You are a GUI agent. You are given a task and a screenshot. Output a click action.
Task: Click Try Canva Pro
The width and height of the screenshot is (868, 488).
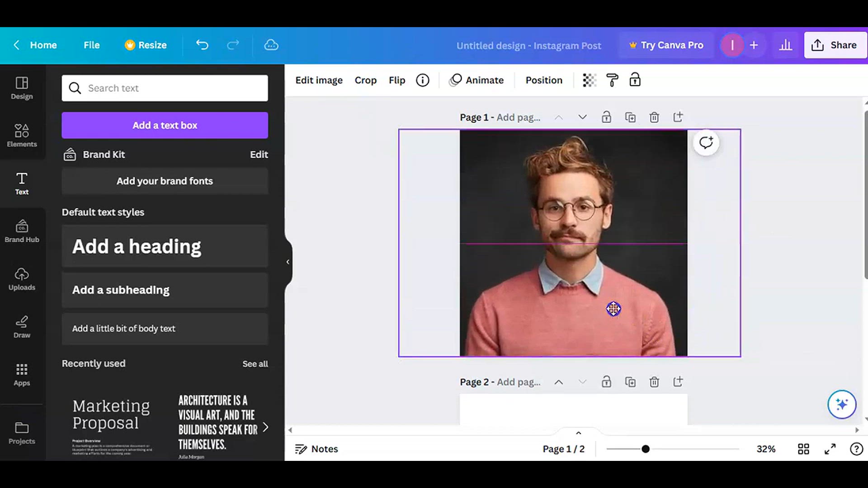coord(666,45)
